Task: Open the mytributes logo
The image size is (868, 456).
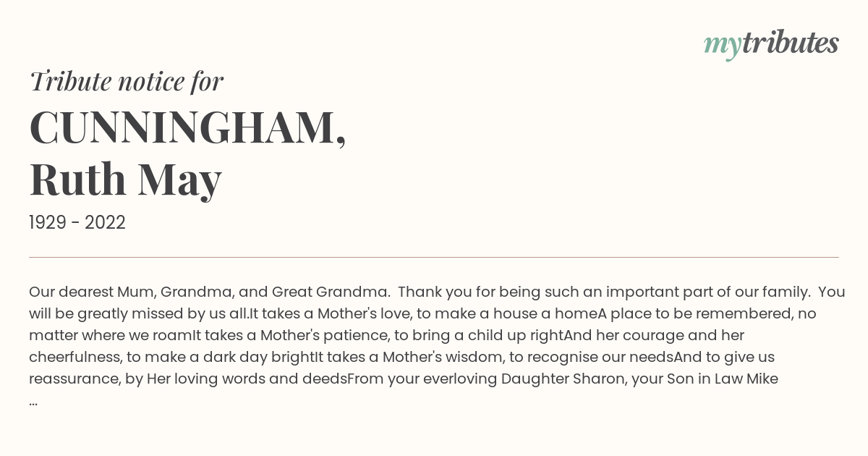Action: click(x=771, y=45)
